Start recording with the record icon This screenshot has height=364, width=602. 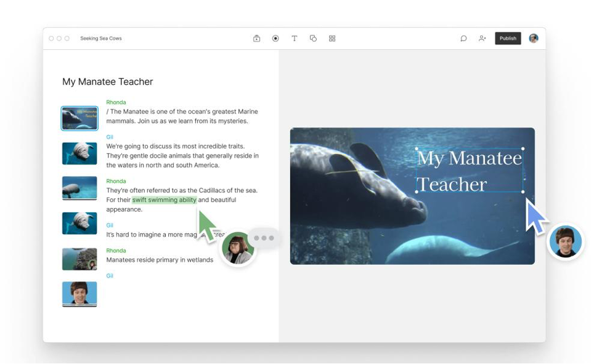tap(275, 38)
